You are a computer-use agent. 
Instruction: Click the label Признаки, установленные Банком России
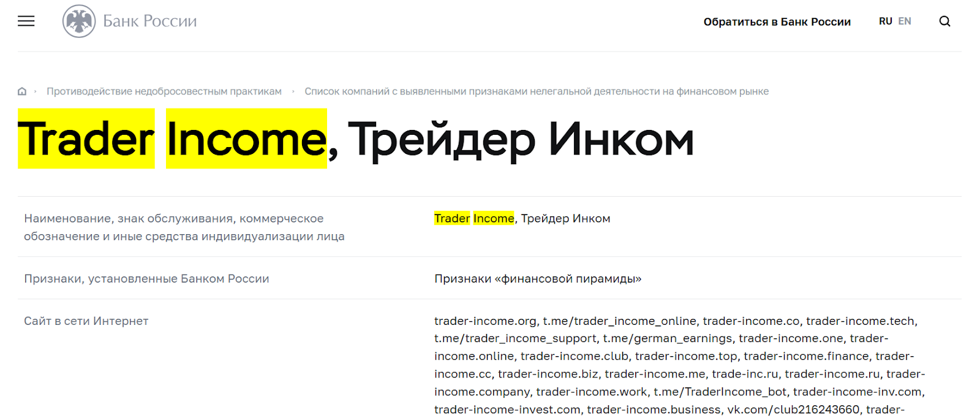[x=146, y=279]
